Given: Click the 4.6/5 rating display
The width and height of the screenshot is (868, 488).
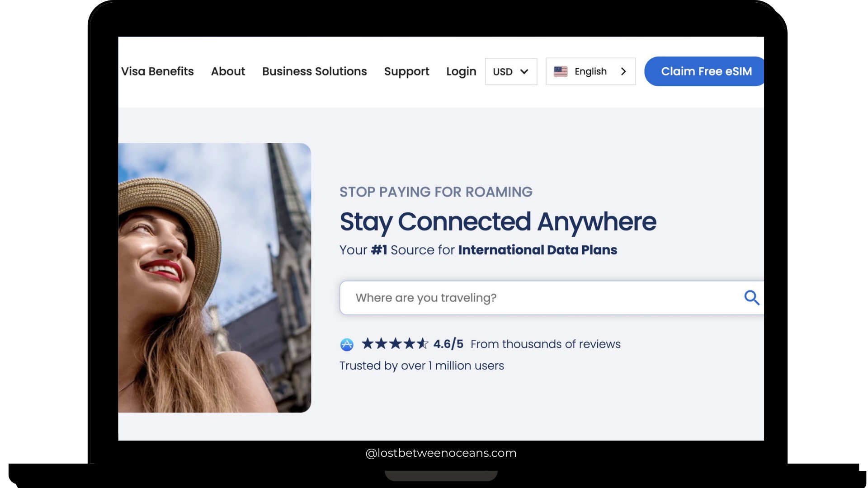Looking at the screenshot, I should click(x=448, y=344).
